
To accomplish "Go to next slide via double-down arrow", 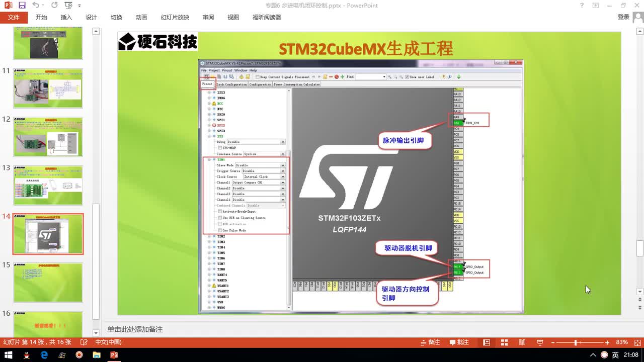I will (640, 307).
